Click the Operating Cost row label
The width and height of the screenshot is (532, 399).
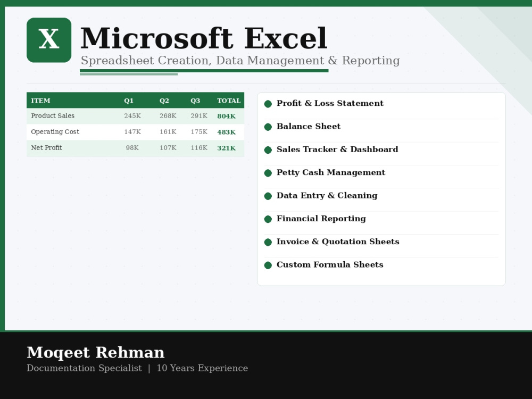pos(55,131)
